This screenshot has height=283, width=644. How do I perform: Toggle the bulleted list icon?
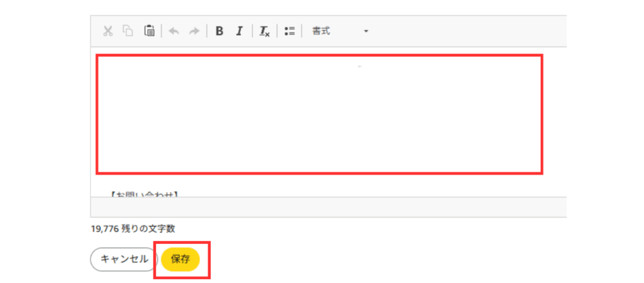289,31
